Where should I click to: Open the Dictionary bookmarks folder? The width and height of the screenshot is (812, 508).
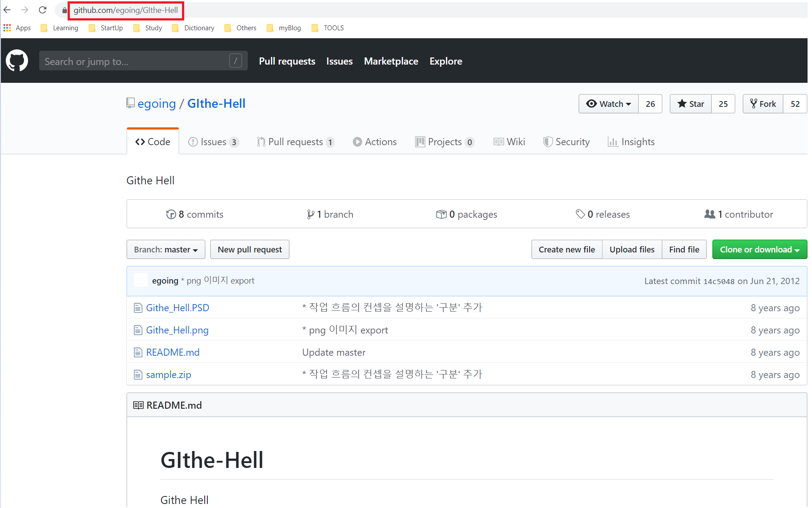193,28
